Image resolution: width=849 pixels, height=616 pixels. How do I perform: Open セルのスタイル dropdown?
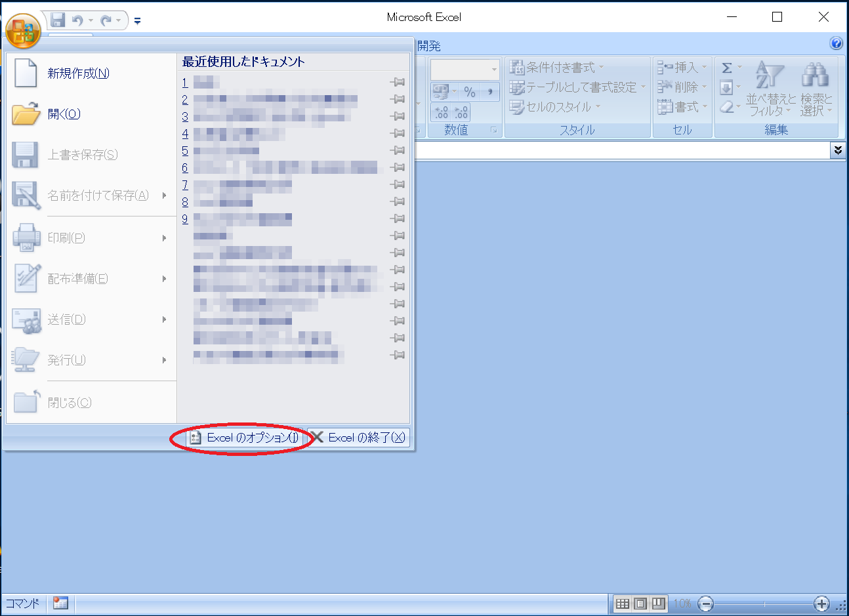click(555, 106)
